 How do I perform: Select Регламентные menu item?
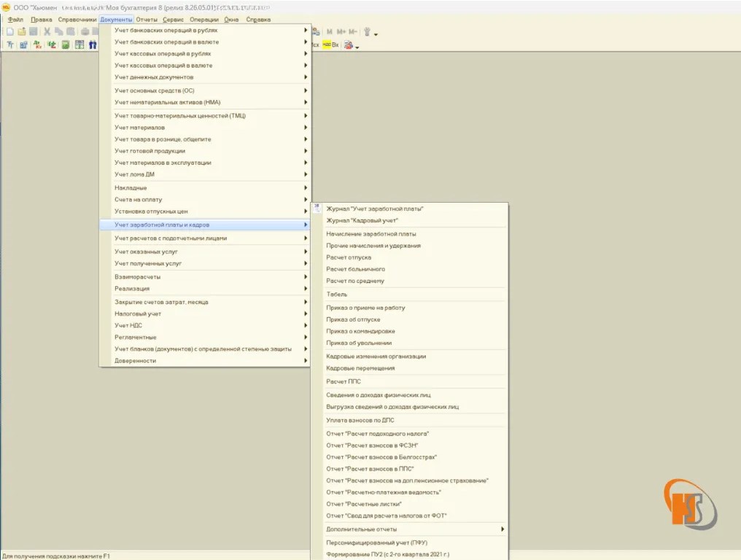click(205, 337)
